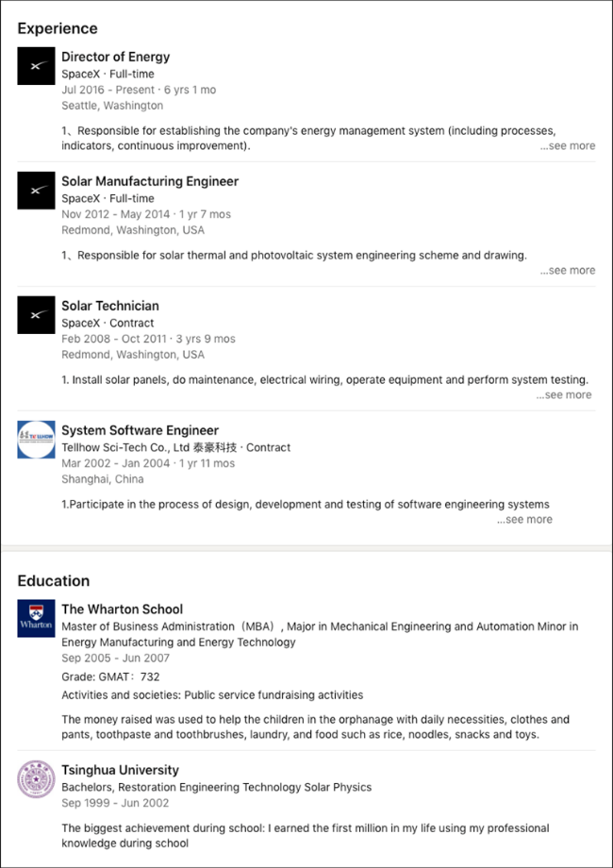
Task: Open the Director of Energy job title
Action: pyautogui.click(x=116, y=57)
